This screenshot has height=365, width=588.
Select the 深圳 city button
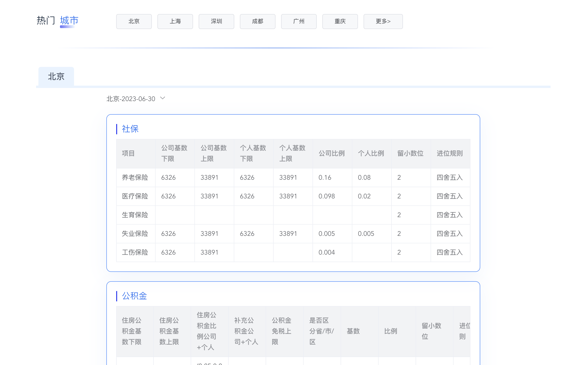(216, 21)
